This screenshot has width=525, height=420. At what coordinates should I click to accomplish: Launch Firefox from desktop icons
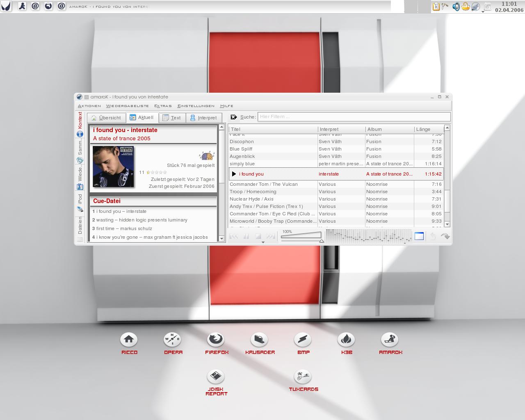pos(216,340)
